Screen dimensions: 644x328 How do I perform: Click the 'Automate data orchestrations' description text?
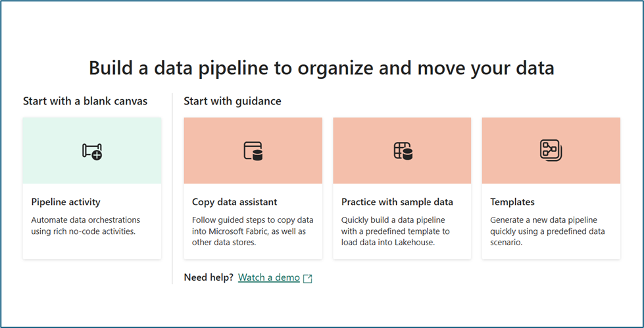(86, 225)
